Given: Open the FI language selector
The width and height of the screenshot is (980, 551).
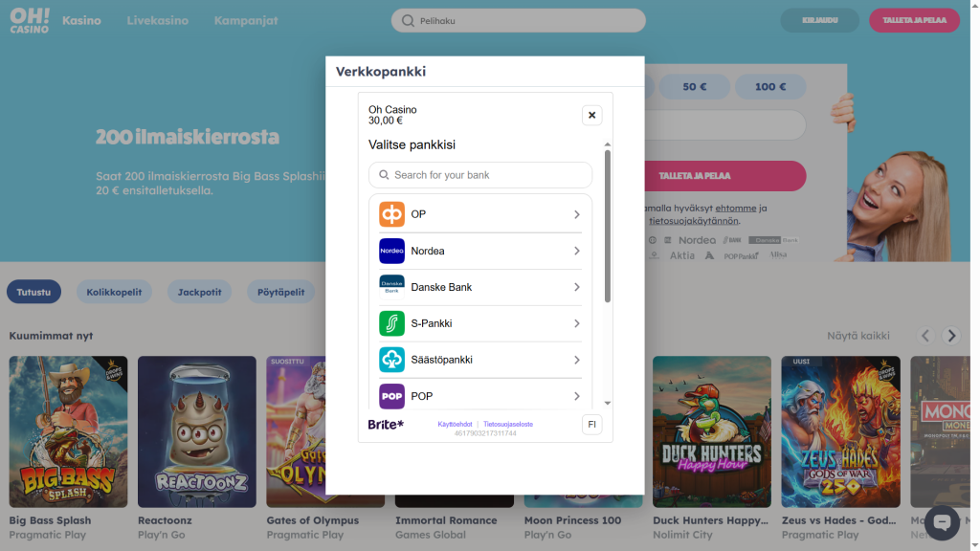Looking at the screenshot, I should click(591, 424).
